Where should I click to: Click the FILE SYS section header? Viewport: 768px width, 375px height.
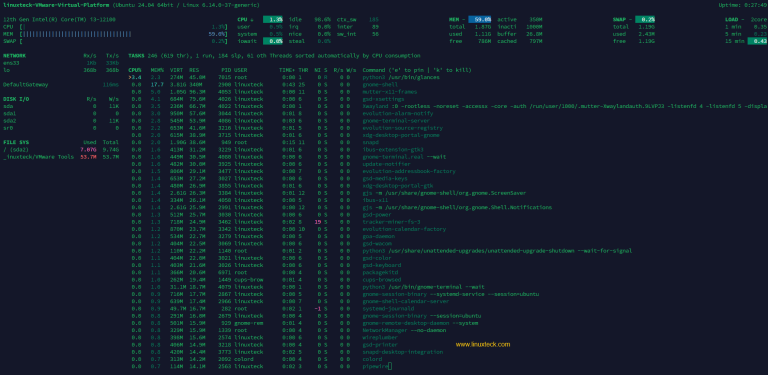17,142
